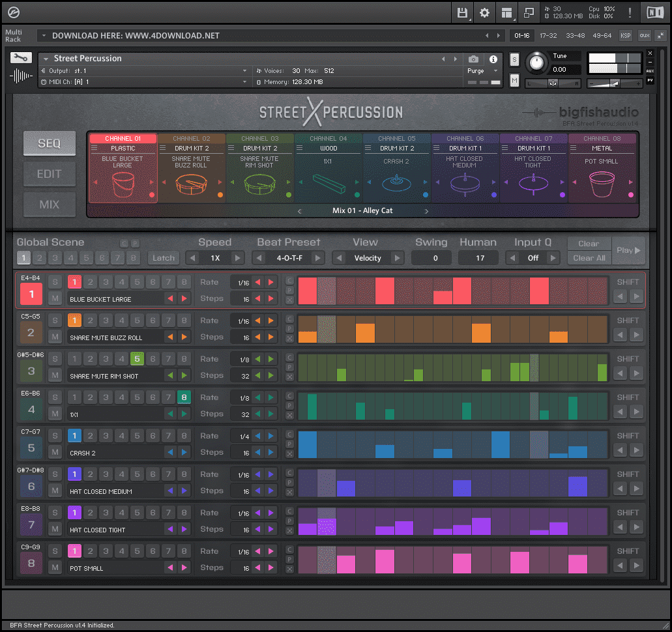The image size is (672, 632).
Task: Mute the Snare Mute Buzz Roll row
Action: click(55, 337)
